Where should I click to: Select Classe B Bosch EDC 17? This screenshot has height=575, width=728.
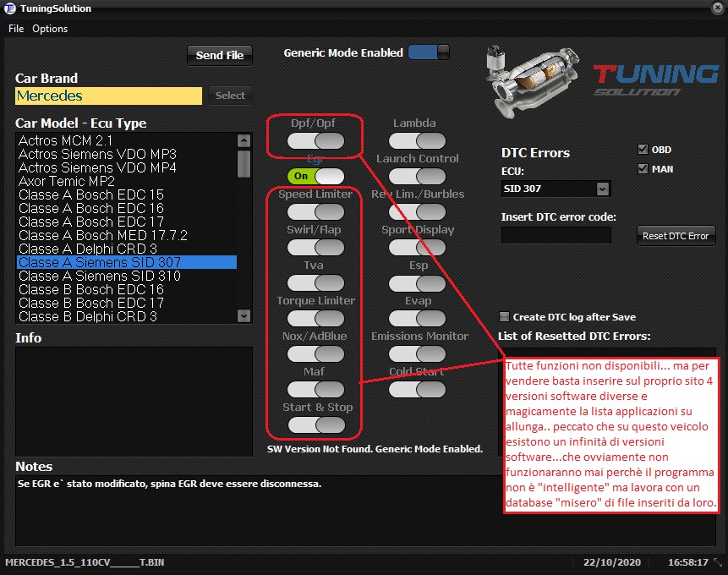pyautogui.click(x=127, y=303)
